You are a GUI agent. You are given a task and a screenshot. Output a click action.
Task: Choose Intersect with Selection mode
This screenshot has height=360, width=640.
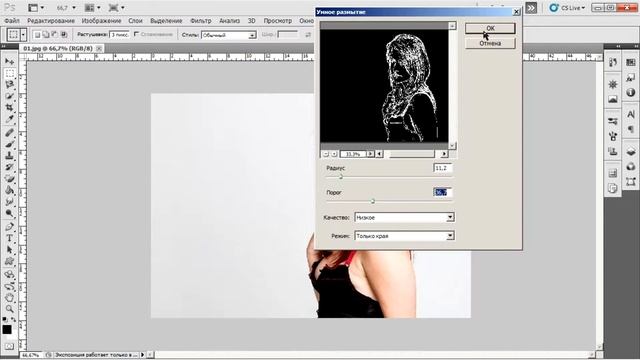click(x=64, y=35)
